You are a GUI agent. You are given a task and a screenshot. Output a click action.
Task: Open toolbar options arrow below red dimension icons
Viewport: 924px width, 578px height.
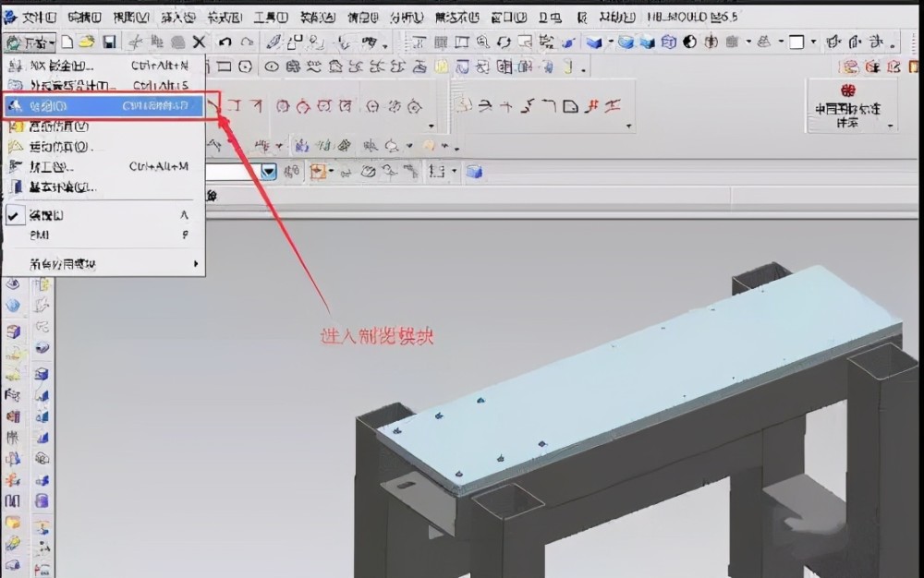pos(432,126)
